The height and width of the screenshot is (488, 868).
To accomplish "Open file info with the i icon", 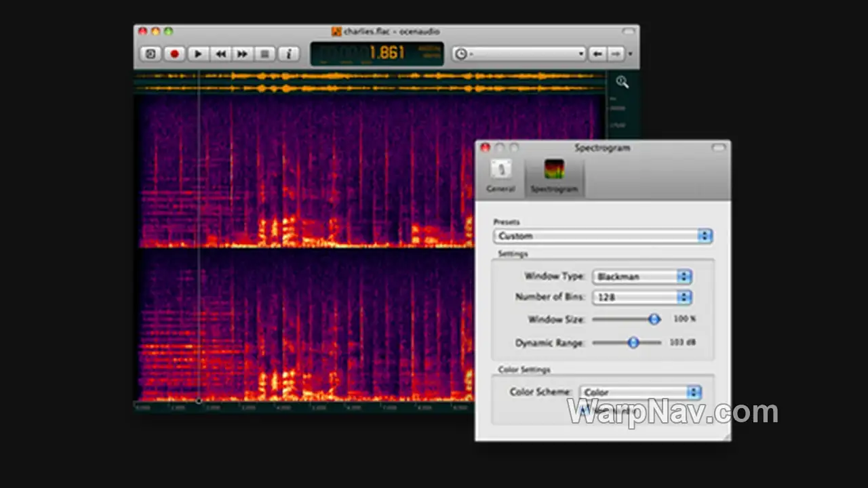I will click(x=288, y=54).
